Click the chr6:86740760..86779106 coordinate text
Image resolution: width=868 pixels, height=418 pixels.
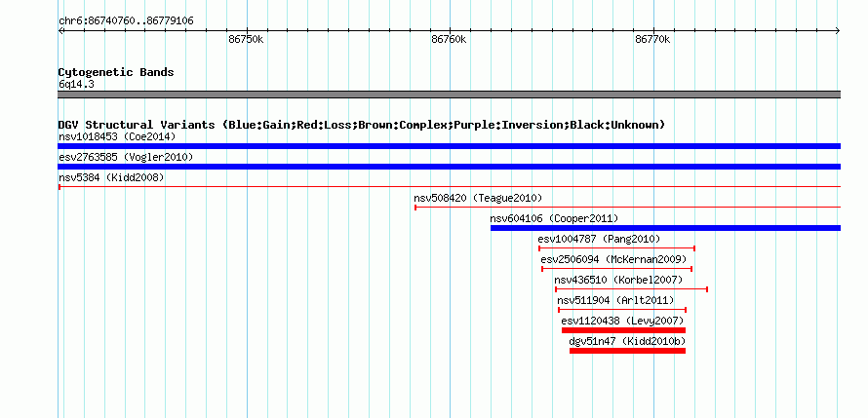pyautogui.click(x=126, y=21)
